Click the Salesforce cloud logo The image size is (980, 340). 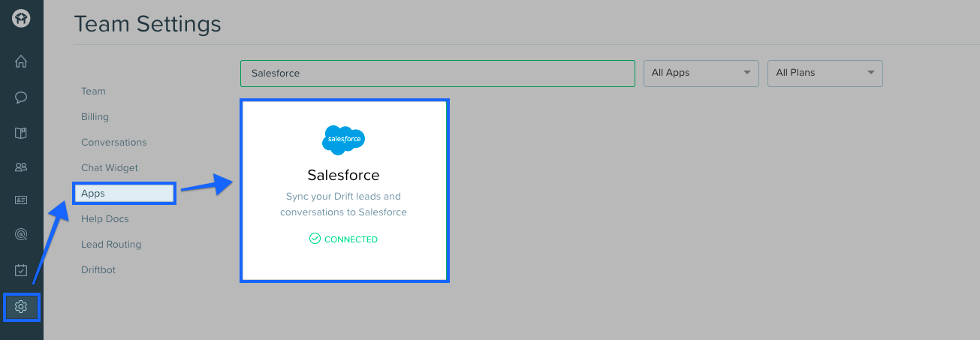pyautogui.click(x=343, y=140)
